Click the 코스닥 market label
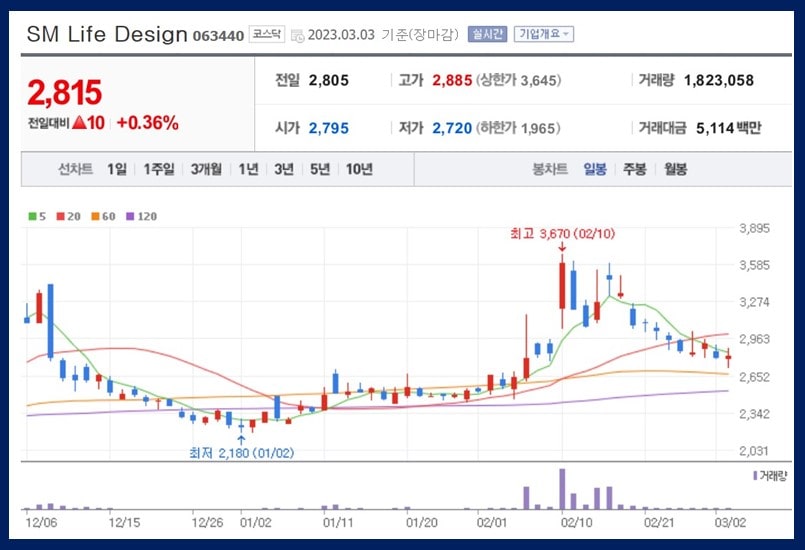The height and width of the screenshot is (550, 805). [x=266, y=34]
